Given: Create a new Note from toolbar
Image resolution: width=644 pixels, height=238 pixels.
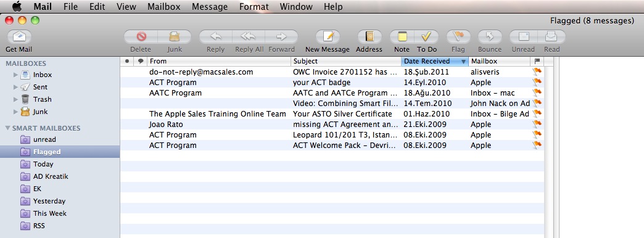Looking at the screenshot, I should pos(402,36).
